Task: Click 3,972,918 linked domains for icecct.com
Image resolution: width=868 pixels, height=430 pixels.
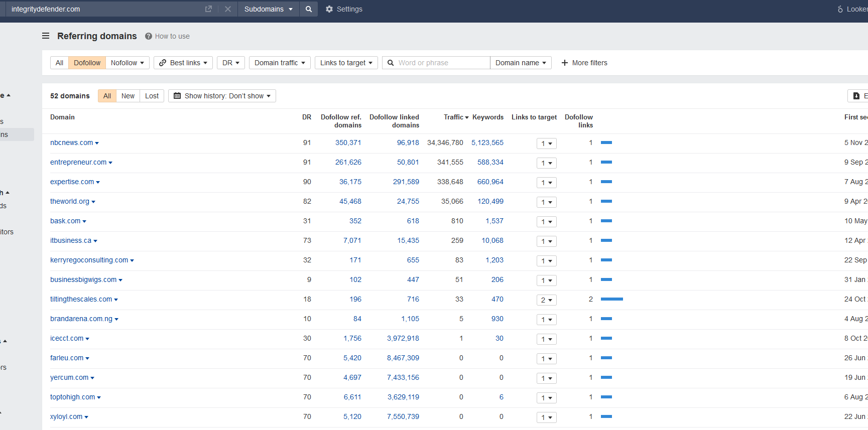Action: coord(403,338)
